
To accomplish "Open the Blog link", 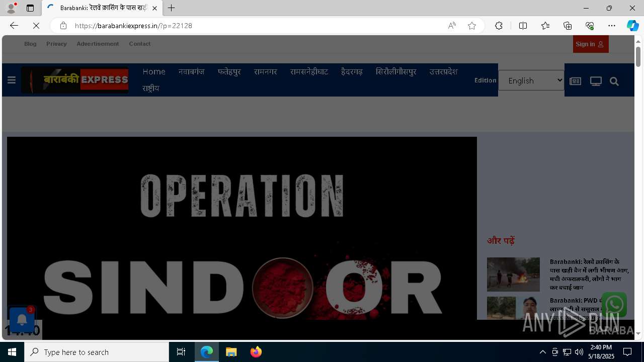I will [30, 44].
